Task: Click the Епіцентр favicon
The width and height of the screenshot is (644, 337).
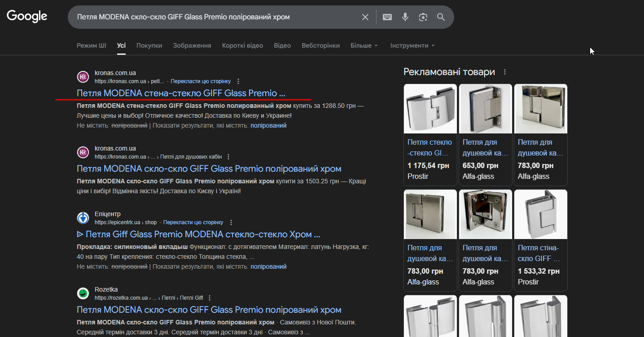Action: pyautogui.click(x=83, y=218)
